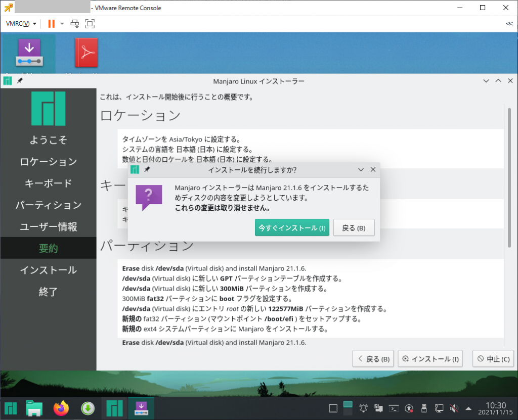518x420 pixels.
Task: Enter VMRC full screen mode
Action: point(90,24)
